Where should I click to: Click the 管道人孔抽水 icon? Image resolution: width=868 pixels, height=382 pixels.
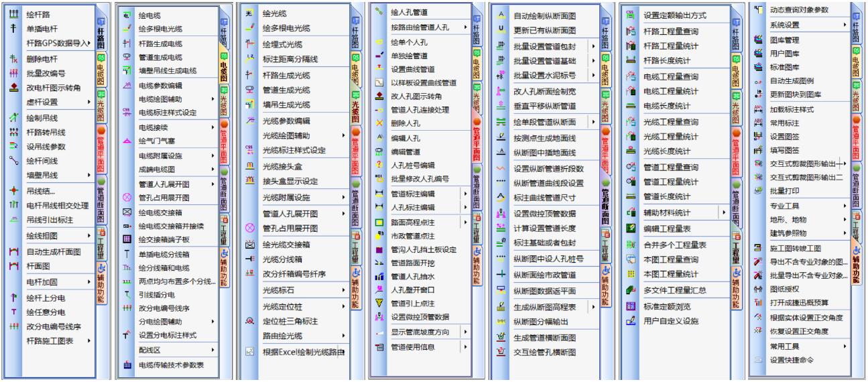(x=379, y=276)
